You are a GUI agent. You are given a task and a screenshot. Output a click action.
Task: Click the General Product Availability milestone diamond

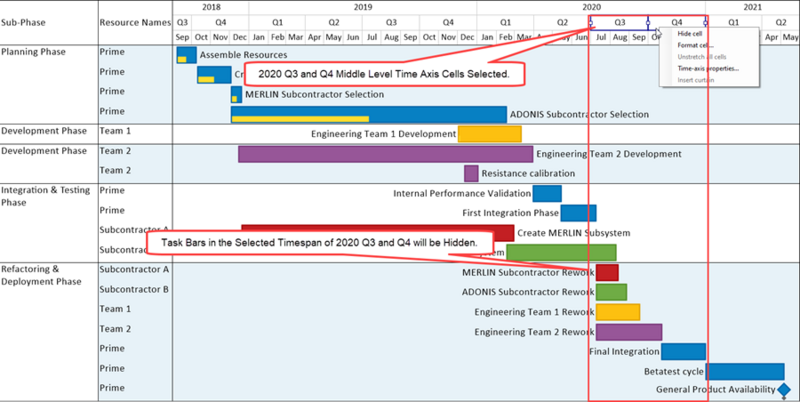coord(784,390)
